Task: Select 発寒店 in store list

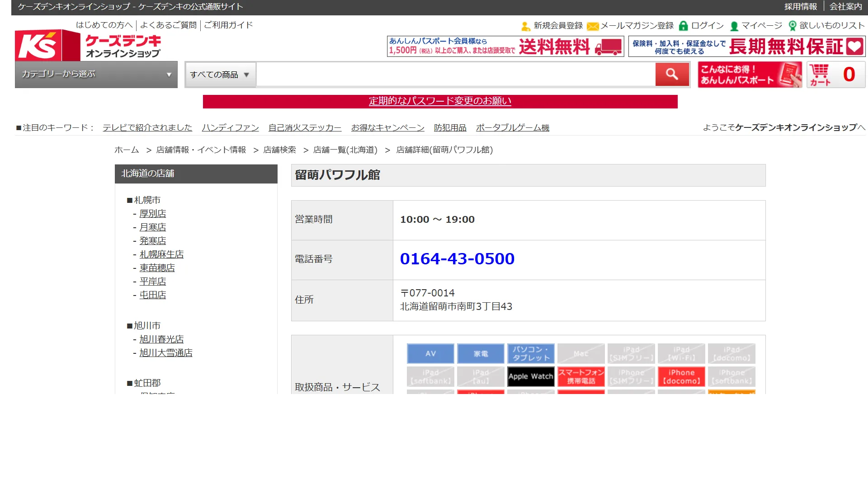Action: pos(153,241)
